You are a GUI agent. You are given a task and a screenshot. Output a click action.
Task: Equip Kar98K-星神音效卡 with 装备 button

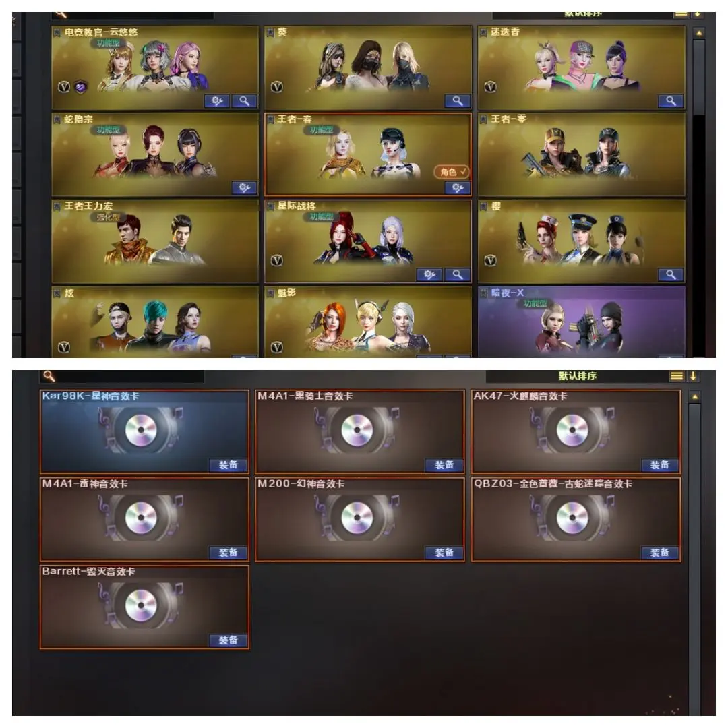coord(229,465)
